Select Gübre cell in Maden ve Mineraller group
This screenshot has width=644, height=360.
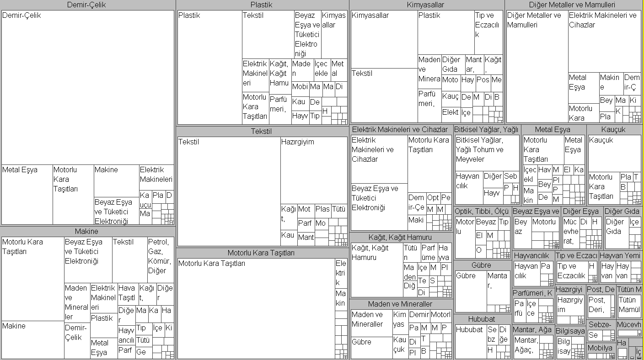click(x=371, y=348)
